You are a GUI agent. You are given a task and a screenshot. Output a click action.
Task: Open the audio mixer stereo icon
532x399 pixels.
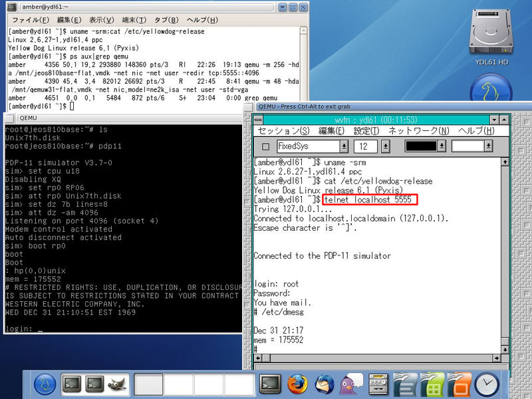pos(378,385)
